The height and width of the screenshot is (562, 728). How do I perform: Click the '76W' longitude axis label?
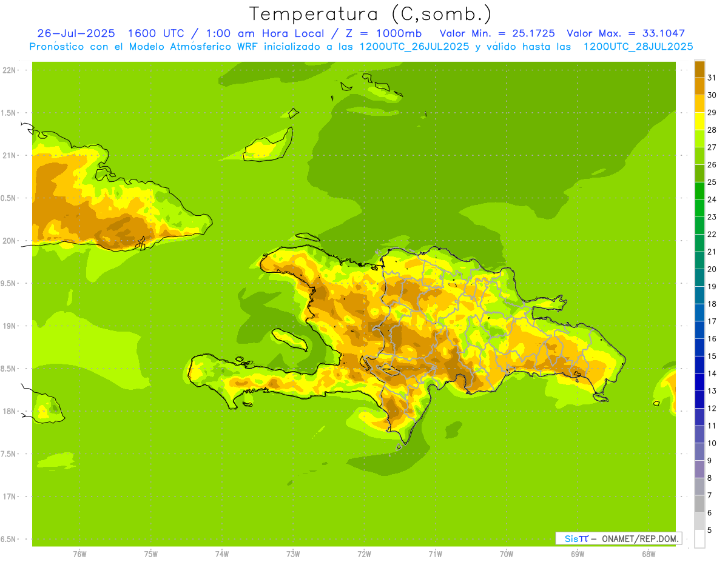[x=79, y=554]
